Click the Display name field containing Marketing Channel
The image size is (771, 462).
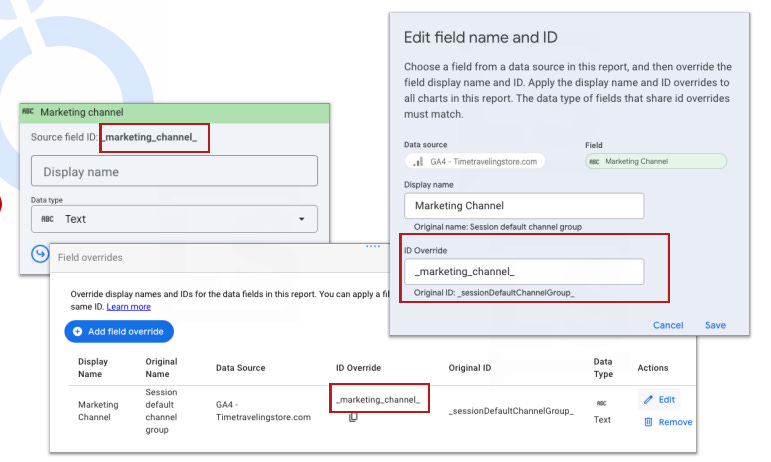tap(524, 205)
